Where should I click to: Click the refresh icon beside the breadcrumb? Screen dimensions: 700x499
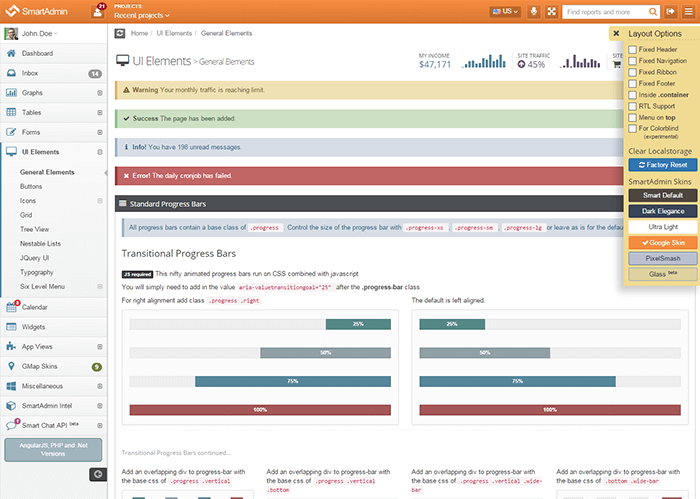click(120, 33)
